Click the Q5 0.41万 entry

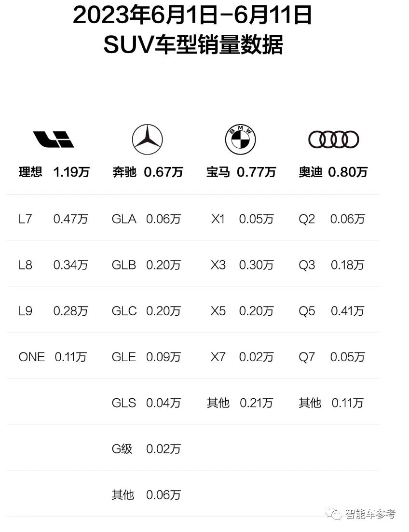(331, 311)
